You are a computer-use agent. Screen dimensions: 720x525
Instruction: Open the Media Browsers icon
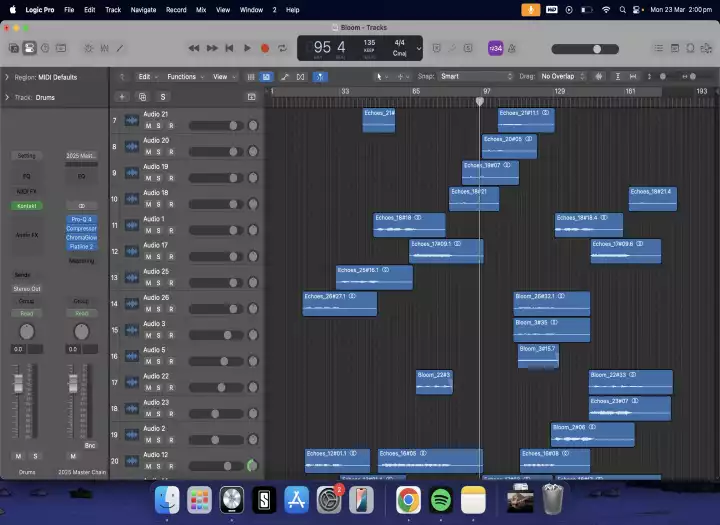(x=706, y=48)
